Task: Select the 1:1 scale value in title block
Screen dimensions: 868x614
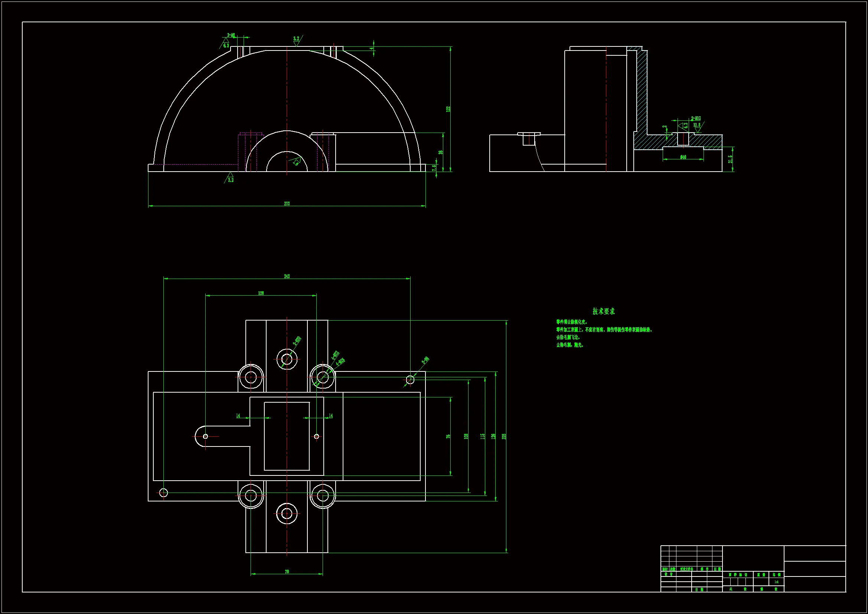Action: point(776,582)
